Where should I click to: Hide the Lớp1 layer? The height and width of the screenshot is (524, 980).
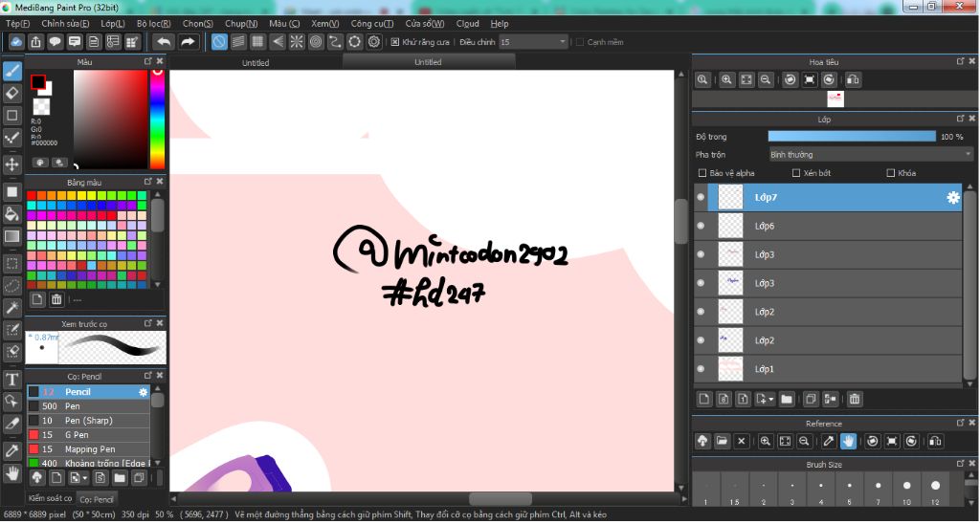click(x=701, y=369)
